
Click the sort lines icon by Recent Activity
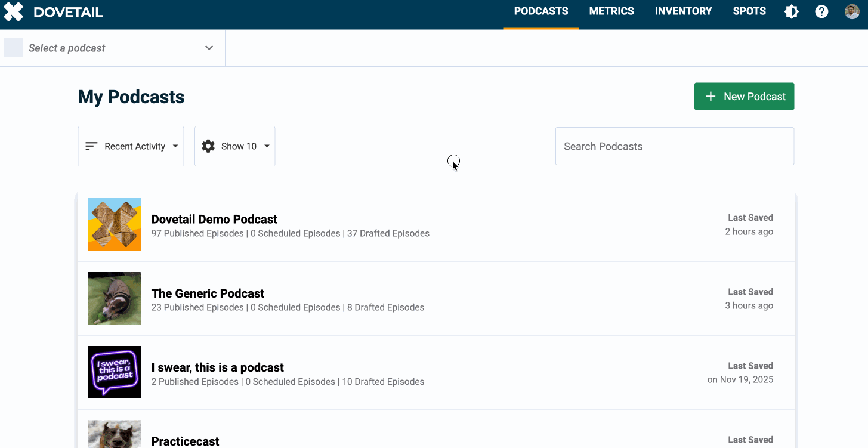click(x=91, y=146)
